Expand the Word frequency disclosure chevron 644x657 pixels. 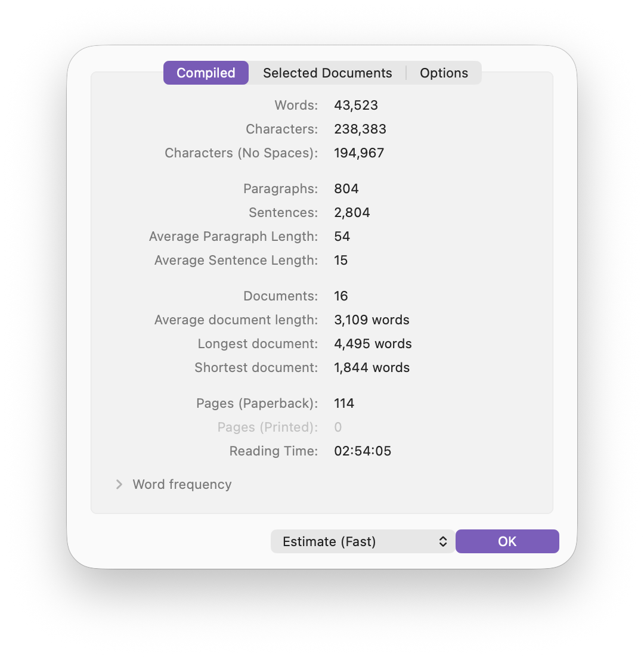tap(119, 484)
